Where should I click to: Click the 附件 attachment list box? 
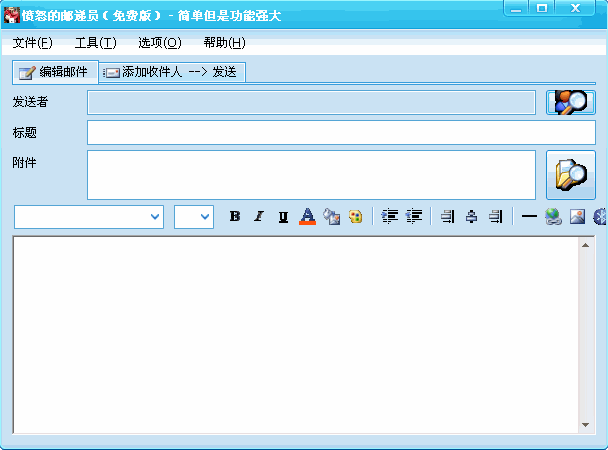(311, 175)
